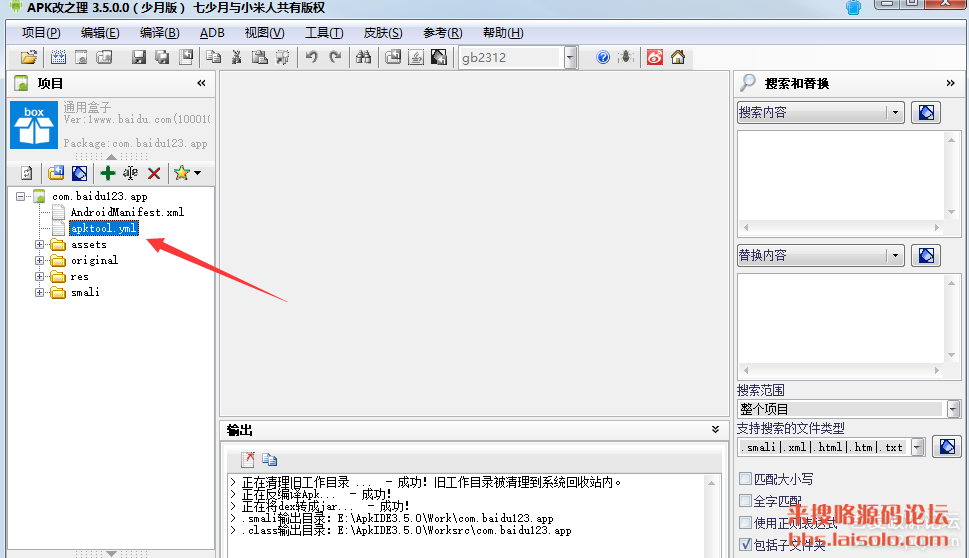Image resolution: width=969 pixels, height=558 pixels.
Task: Click the open folder icon in the toolbar
Action: (29, 57)
